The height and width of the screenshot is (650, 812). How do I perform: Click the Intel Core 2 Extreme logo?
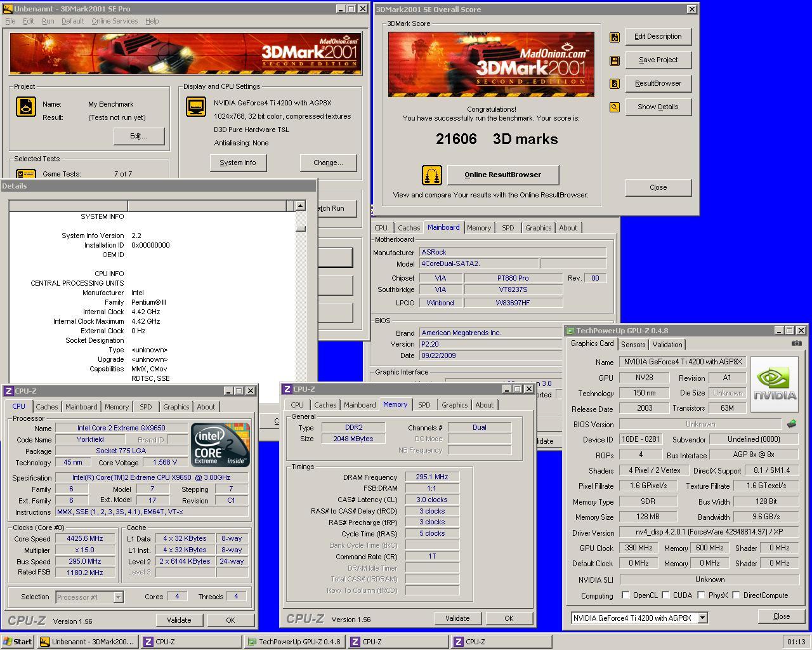coord(221,445)
